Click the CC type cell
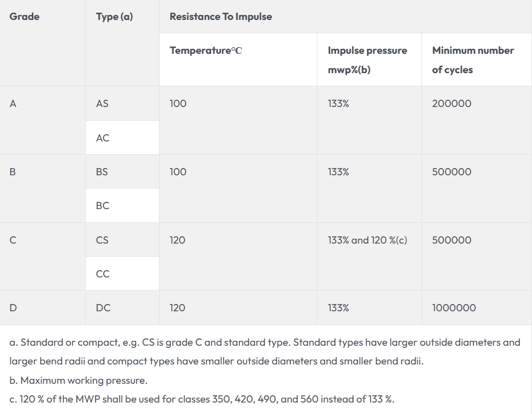This screenshot has height=414, width=532. [103, 274]
